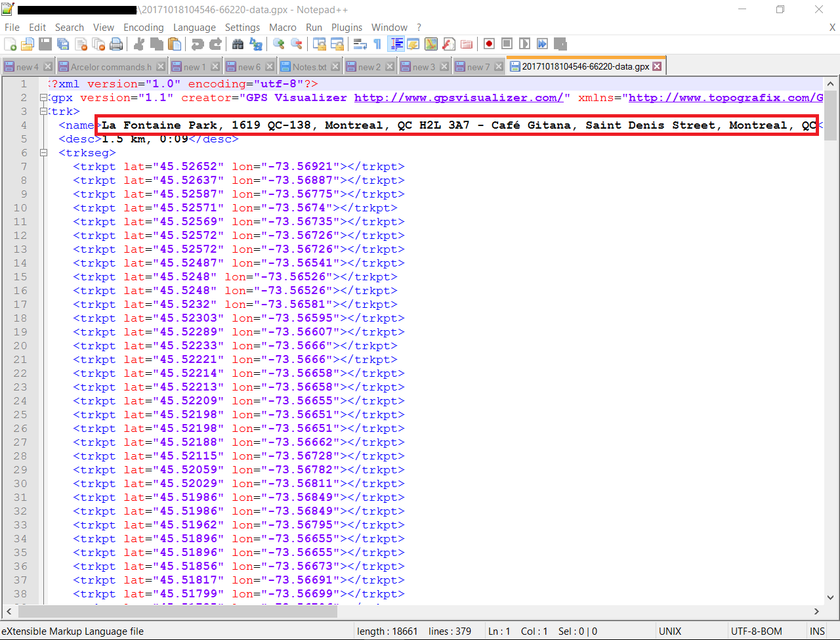Viewport: 840px width, 640px height.
Task: Toggle word wrap toolbar button
Action: (x=360, y=44)
